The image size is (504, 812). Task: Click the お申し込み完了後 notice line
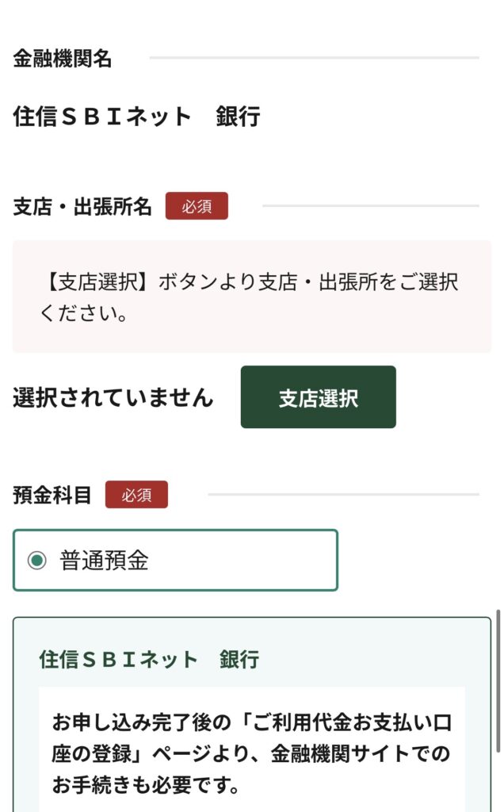tap(251, 722)
